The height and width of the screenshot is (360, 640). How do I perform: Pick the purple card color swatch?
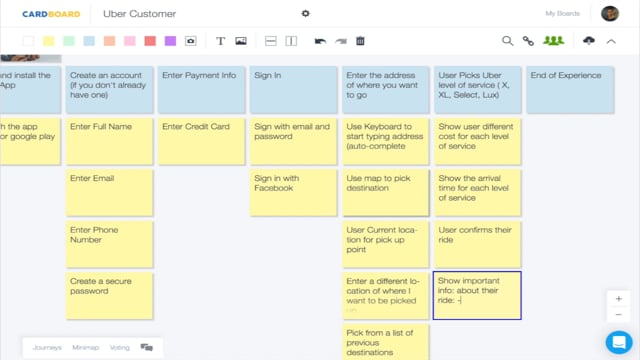pos(170,41)
